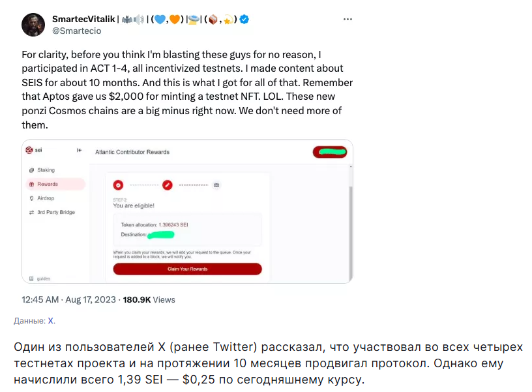Screen dimensions: 532x392
Task: Select Staking in the sidebar
Action: [46, 170]
